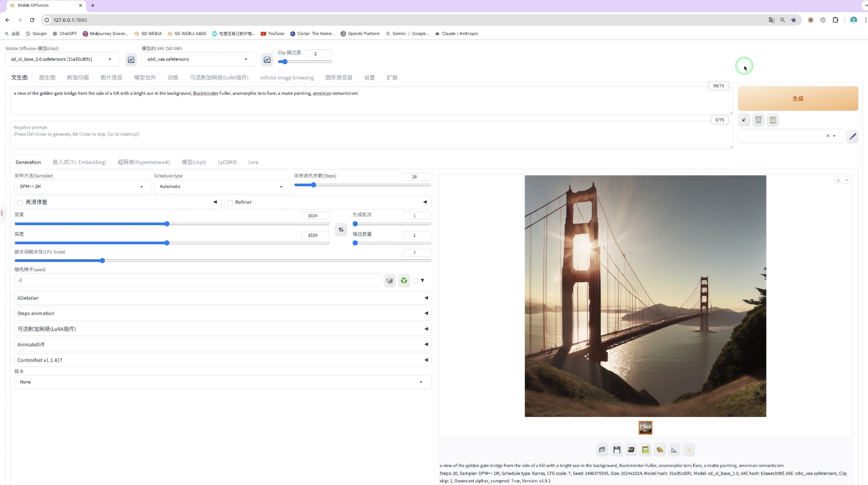Viewport: 868px width, 485px height.
Task: Close the image preview with X
Action: [847, 180]
